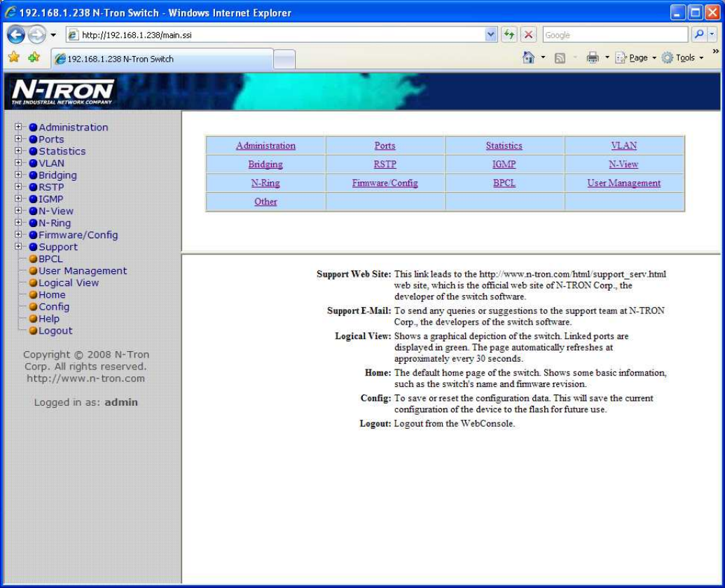
Task: Open the Firmware/Config table link
Action: (x=385, y=183)
